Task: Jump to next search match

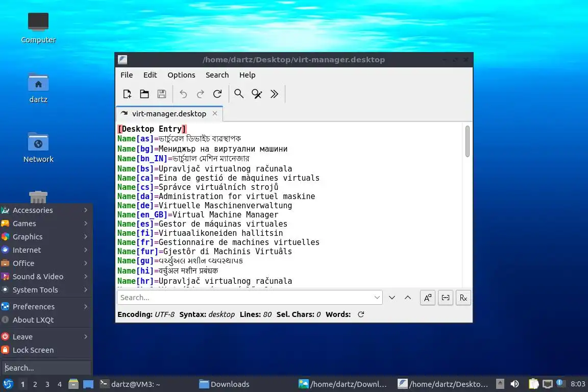Action: [392, 298]
